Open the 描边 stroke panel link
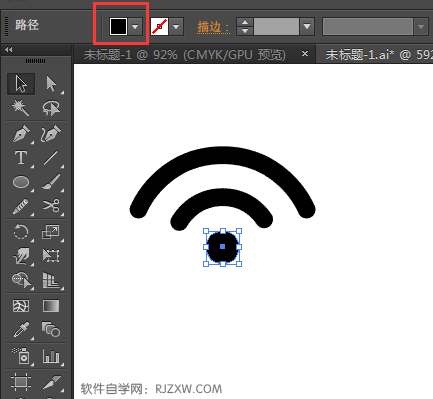Screen dimensions: 433x399 pyautogui.click(x=213, y=27)
